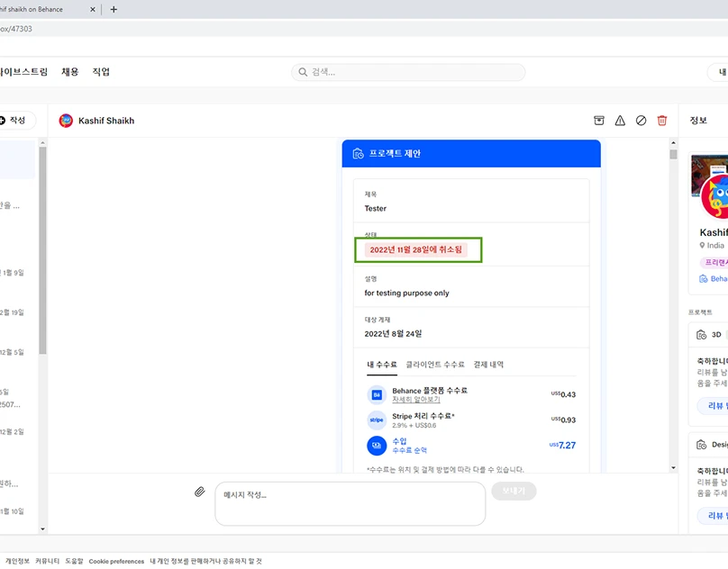Open 채용 in the top navigation
Image resolution: width=728 pixels, height=569 pixels.
[70, 72]
